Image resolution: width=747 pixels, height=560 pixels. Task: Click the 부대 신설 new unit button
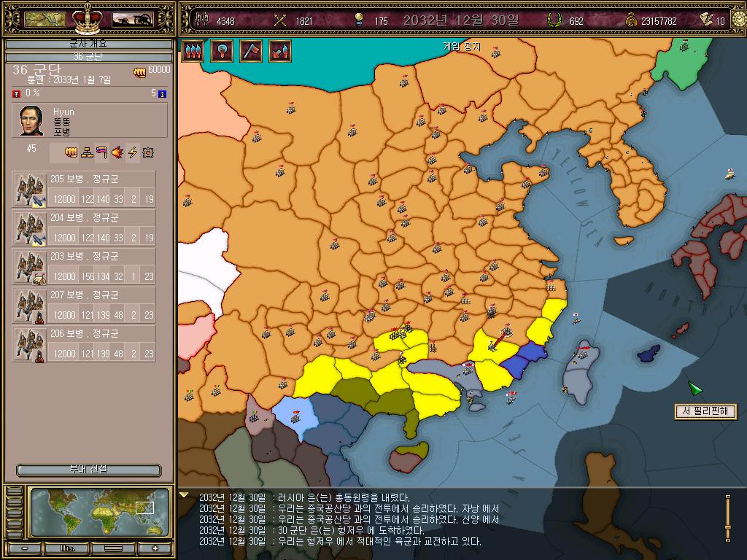(88, 470)
